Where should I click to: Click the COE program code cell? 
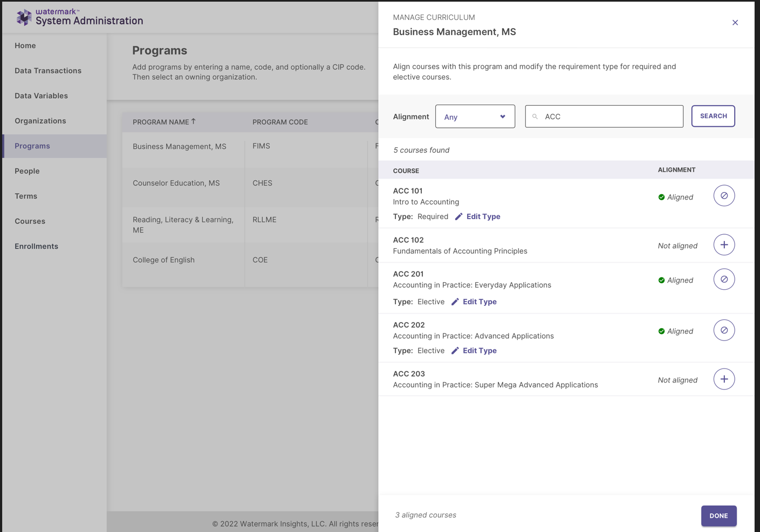coord(260,260)
